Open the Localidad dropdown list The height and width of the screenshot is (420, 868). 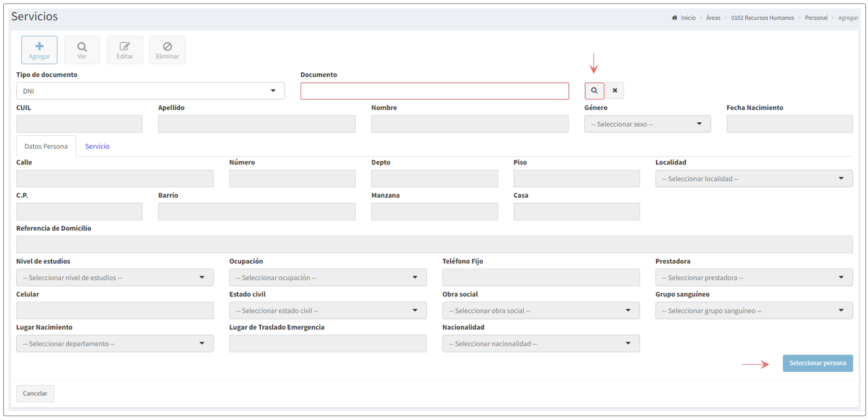(x=754, y=179)
